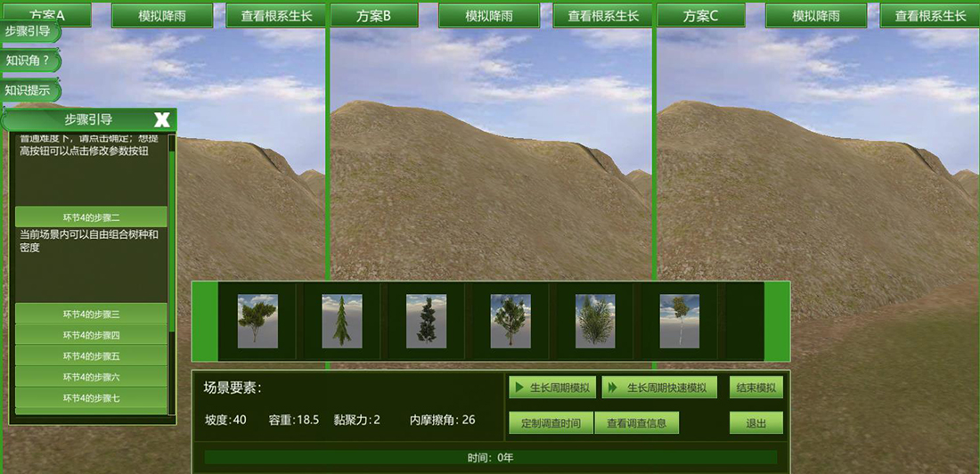Open the 知识角 side tab
The image size is (980, 474).
(29, 61)
